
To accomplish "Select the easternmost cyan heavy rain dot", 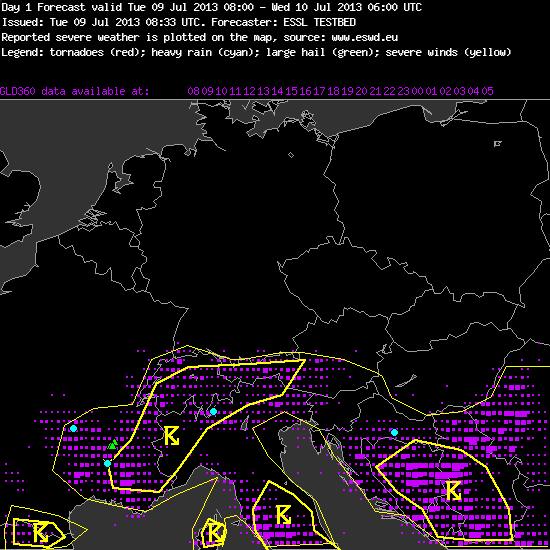I will pyautogui.click(x=394, y=432).
